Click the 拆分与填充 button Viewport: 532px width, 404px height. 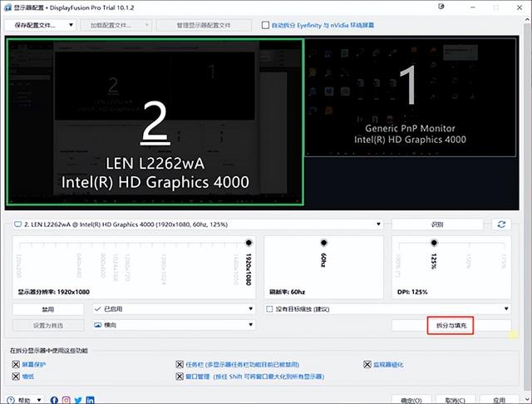(x=451, y=325)
